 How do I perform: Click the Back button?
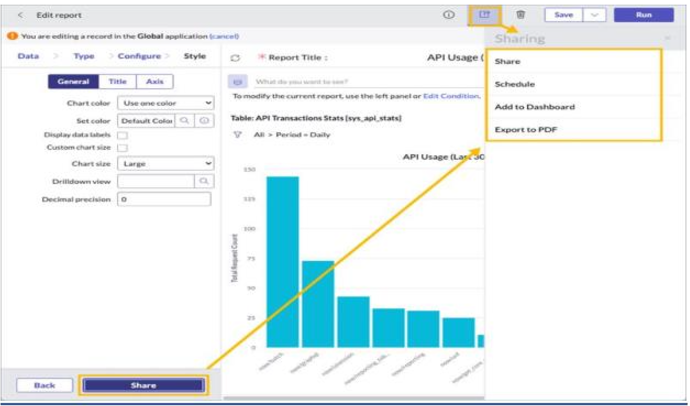[44, 385]
